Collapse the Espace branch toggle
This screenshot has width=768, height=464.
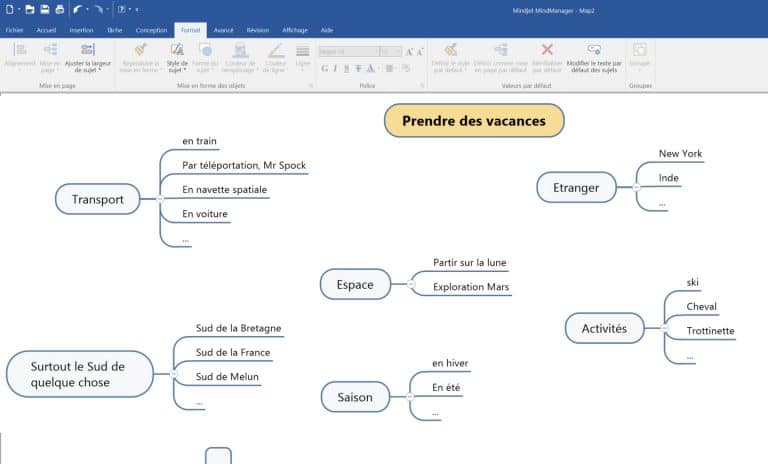(x=410, y=285)
